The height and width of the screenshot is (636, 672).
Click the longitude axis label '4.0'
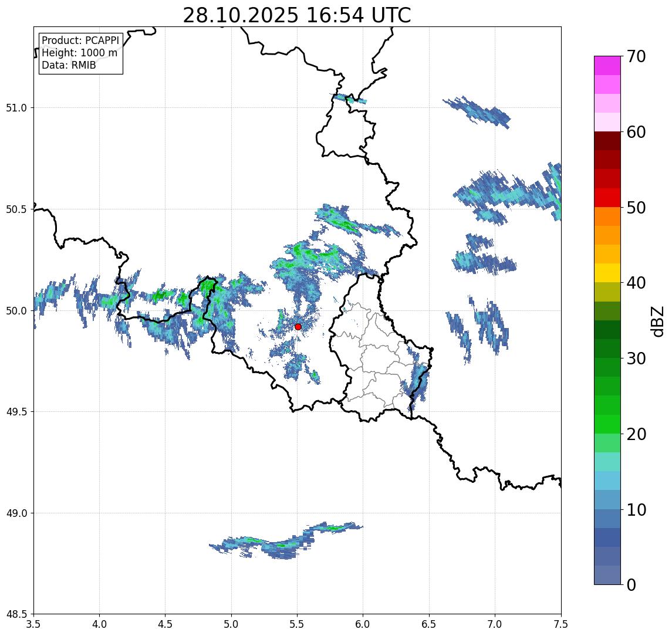99,624
